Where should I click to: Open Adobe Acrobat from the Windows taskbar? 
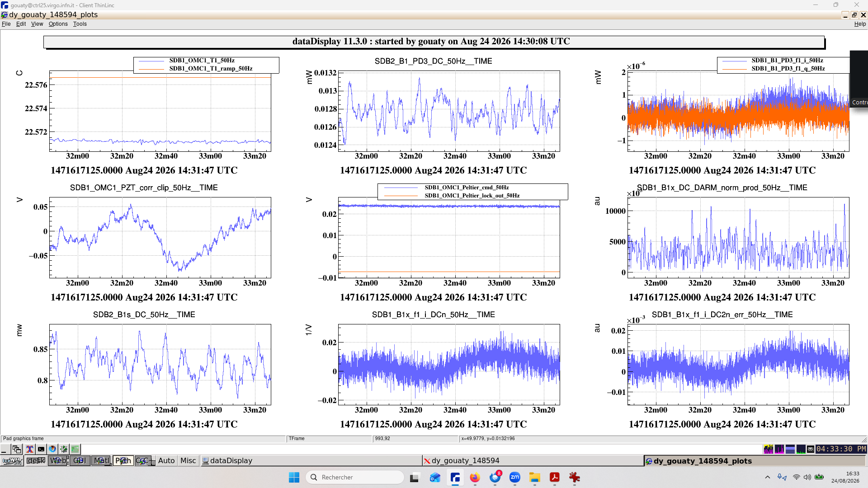(554, 477)
